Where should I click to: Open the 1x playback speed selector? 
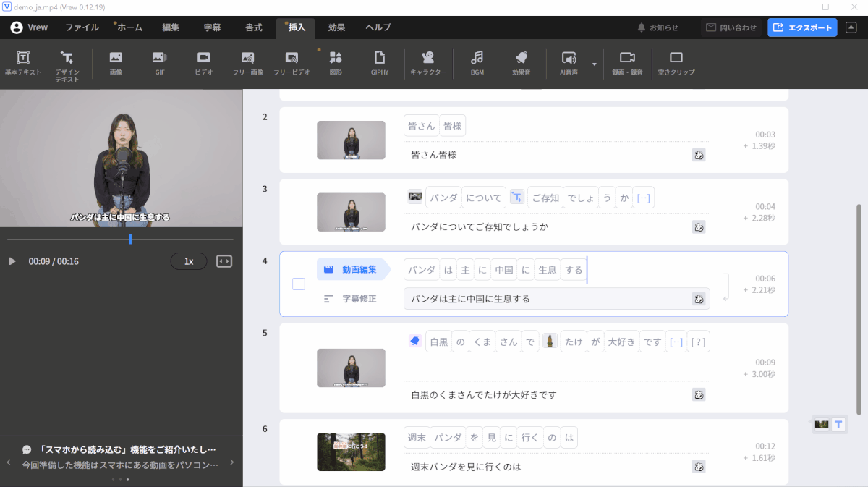pos(189,261)
